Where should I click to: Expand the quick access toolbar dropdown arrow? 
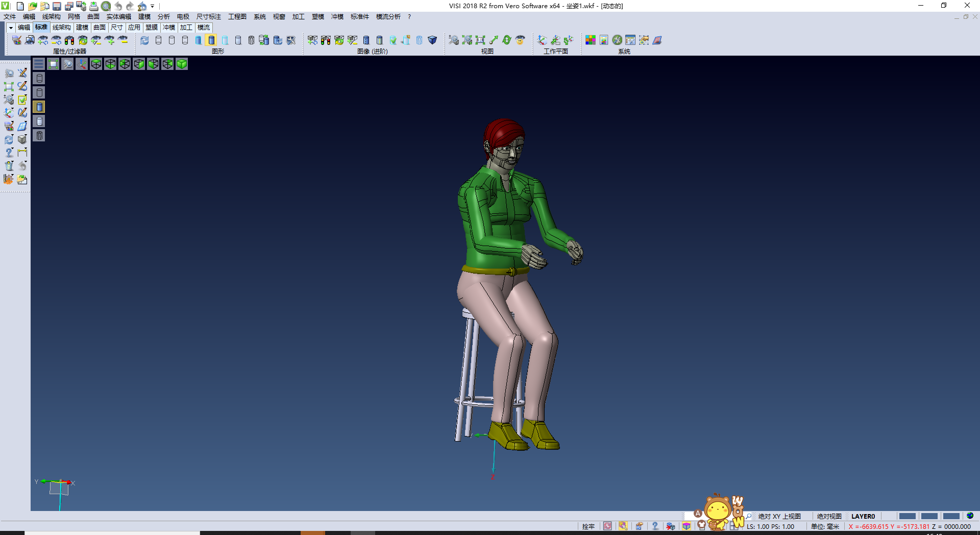pos(153,6)
